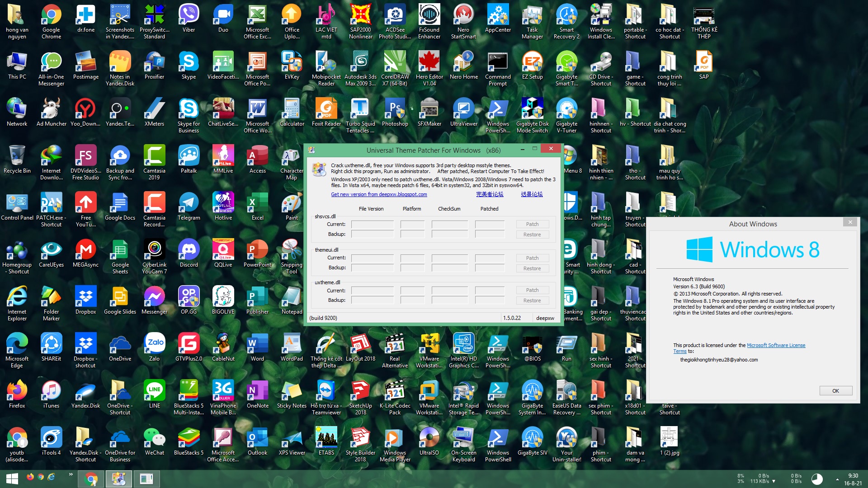Click the Restore button for shsvcs.dll
The width and height of the screenshot is (868, 488).
(532, 235)
